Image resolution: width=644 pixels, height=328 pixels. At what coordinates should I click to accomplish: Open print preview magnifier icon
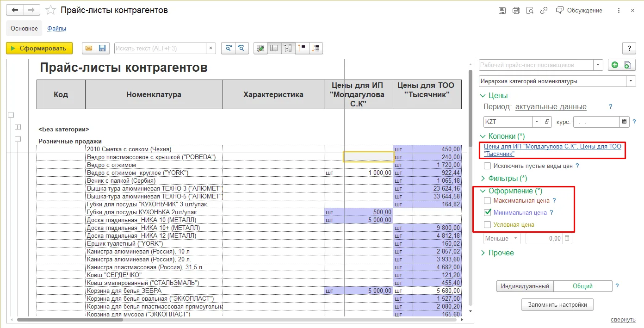pos(530,10)
